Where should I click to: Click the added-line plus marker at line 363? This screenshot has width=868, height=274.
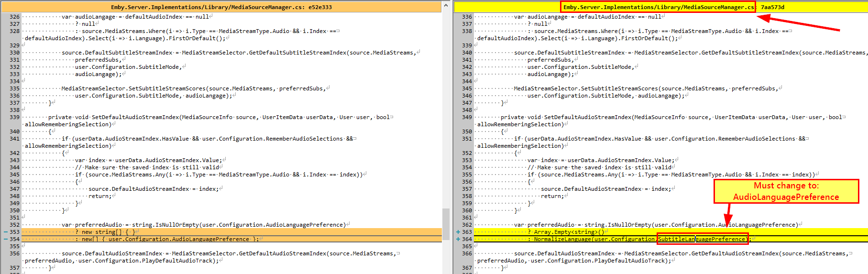[x=458, y=232]
